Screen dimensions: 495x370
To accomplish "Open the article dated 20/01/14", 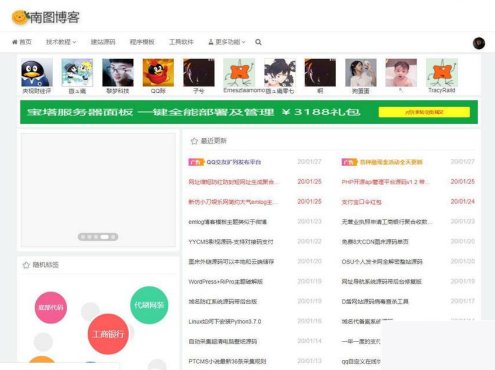I will [223, 341].
